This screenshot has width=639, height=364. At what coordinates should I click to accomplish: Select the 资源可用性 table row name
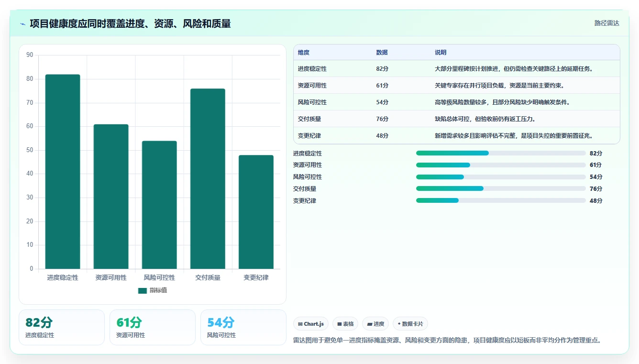(312, 86)
